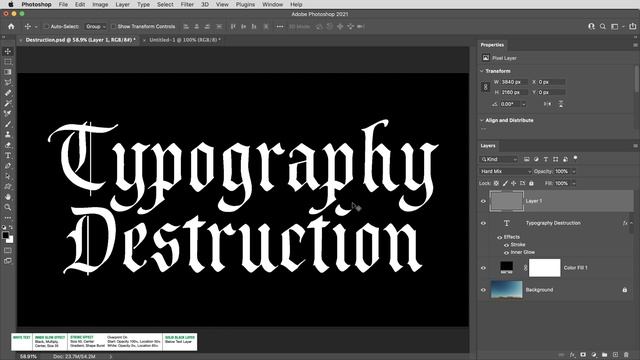Click the Home icon in options bar
The width and height of the screenshot is (640, 360).
tap(11, 27)
